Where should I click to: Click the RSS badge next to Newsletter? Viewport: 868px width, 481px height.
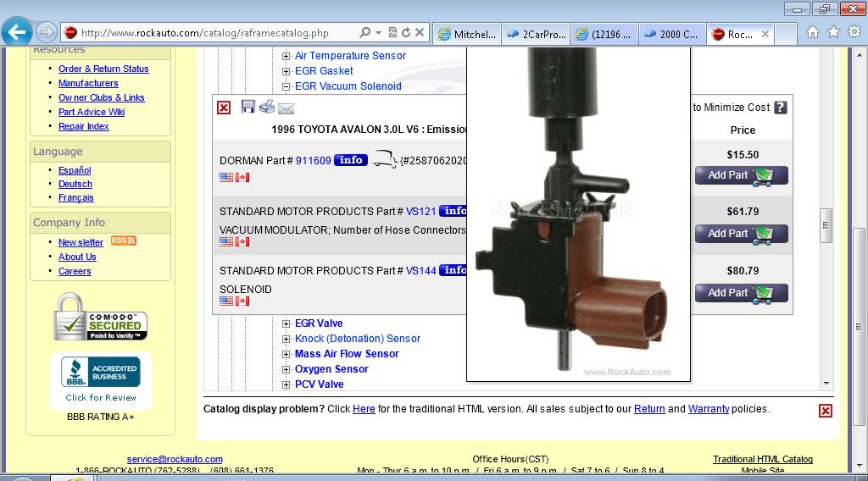pos(124,240)
